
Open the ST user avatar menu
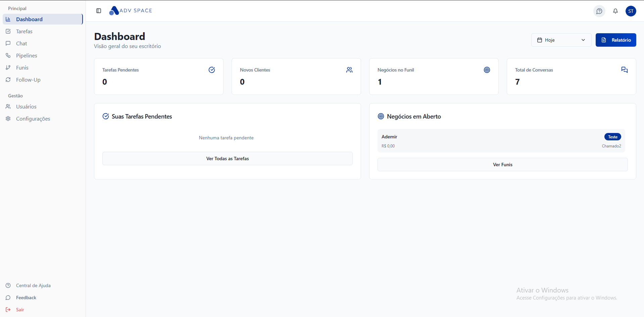coord(631,11)
